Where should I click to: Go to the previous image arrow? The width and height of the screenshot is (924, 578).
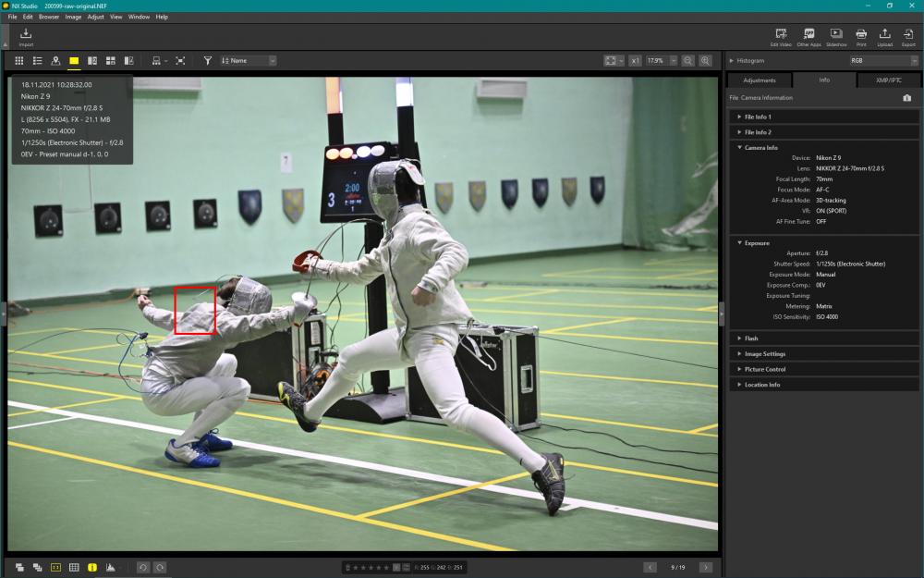pos(650,568)
